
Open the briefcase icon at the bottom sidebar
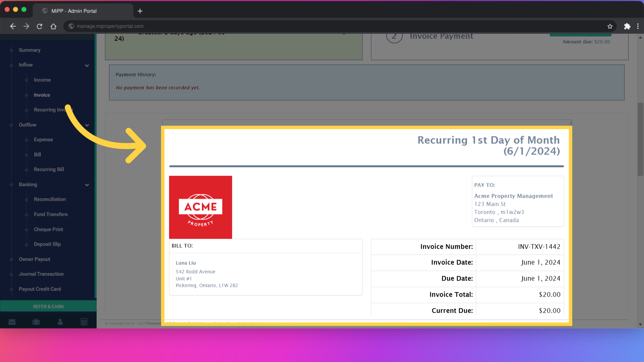[36, 322]
